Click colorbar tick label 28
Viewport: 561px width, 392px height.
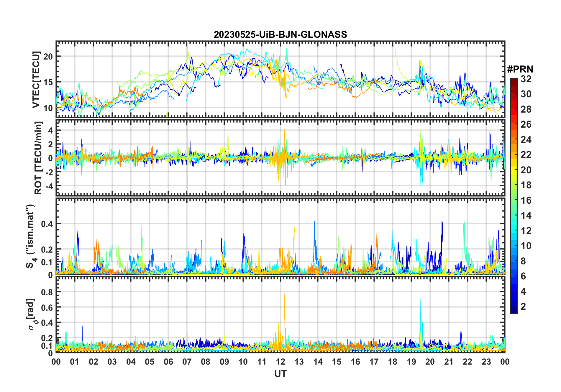[x=526, y=109]
